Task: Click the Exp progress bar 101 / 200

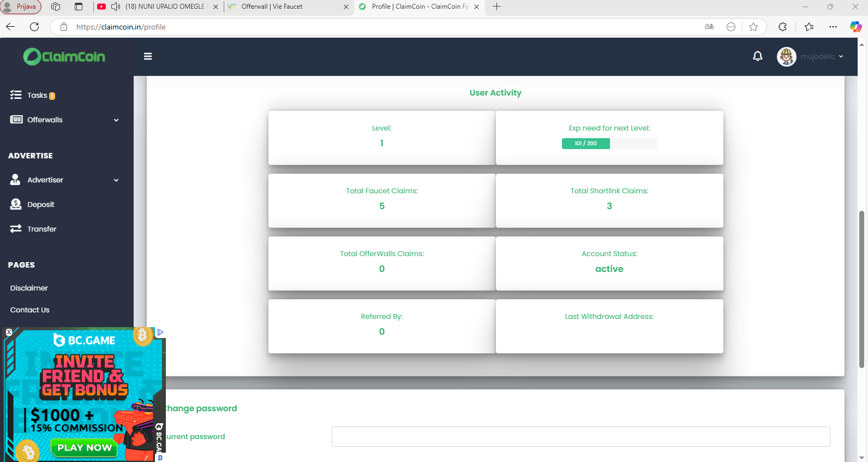Action: click(609, 144)
